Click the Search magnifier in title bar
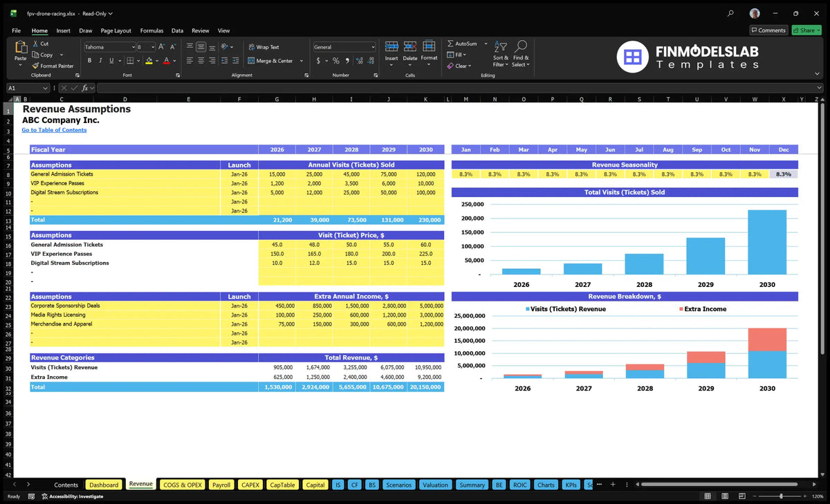The image size is (830, 504). (x=731, y=13)
